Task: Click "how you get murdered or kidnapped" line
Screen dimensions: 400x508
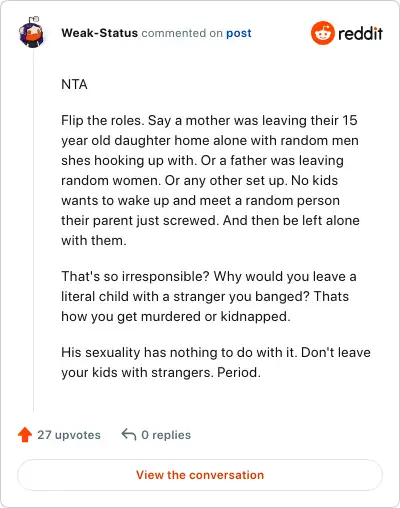Action: [x=176, y=316]
